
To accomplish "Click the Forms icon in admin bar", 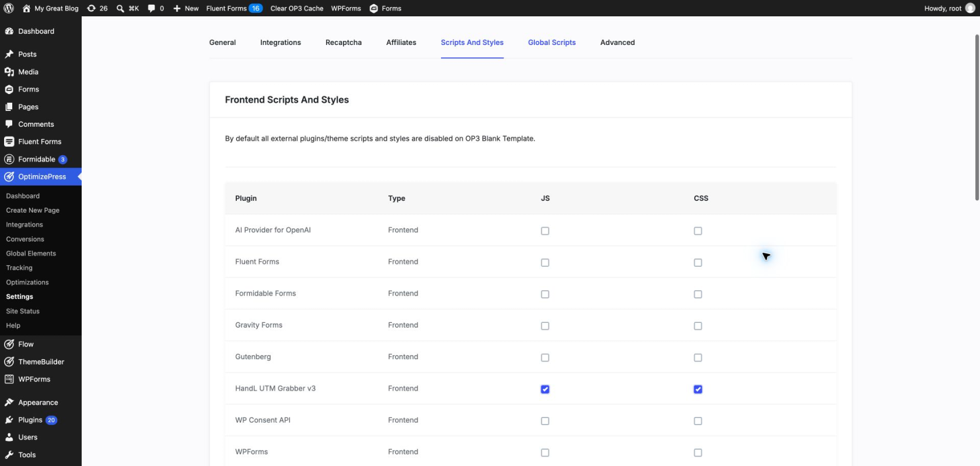I will pyautogui.click(x=374, y=8).
